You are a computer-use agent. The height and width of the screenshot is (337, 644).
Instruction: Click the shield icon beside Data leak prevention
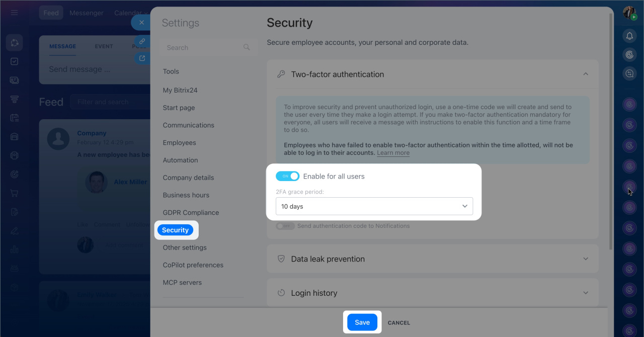tap(281, 259)
